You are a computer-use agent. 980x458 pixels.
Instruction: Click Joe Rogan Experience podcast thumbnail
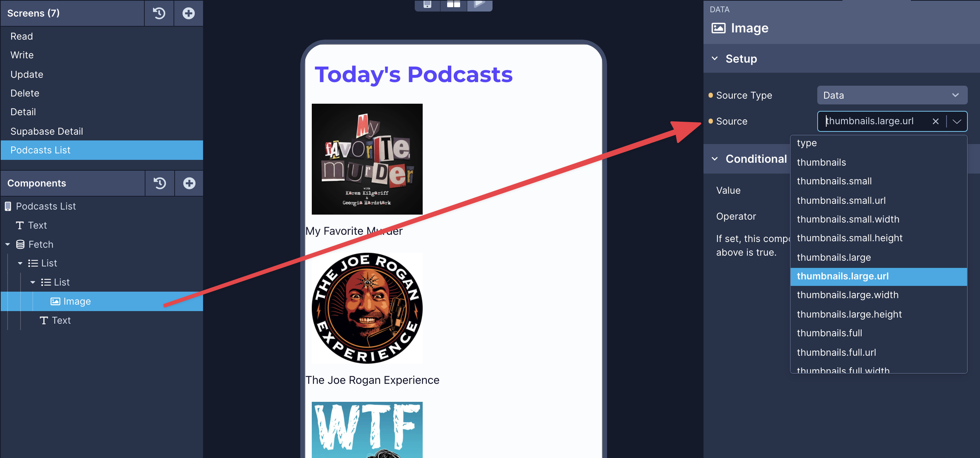367,308
